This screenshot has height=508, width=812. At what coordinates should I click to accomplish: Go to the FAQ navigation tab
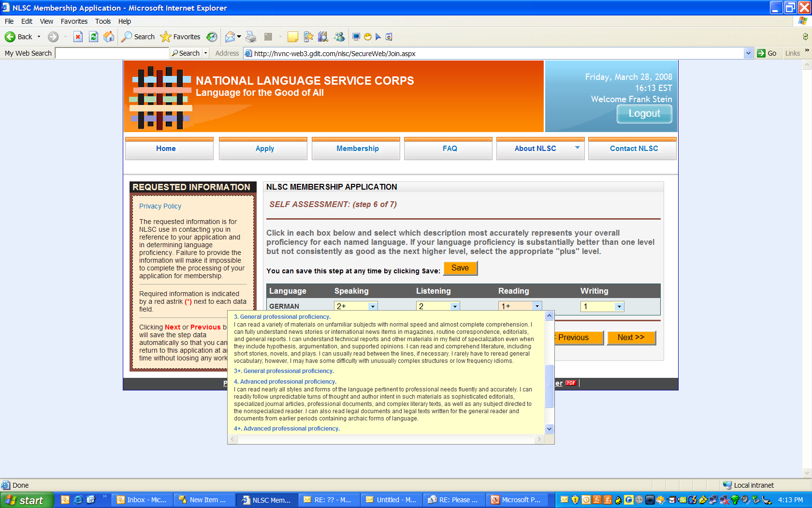pos(448,149)
